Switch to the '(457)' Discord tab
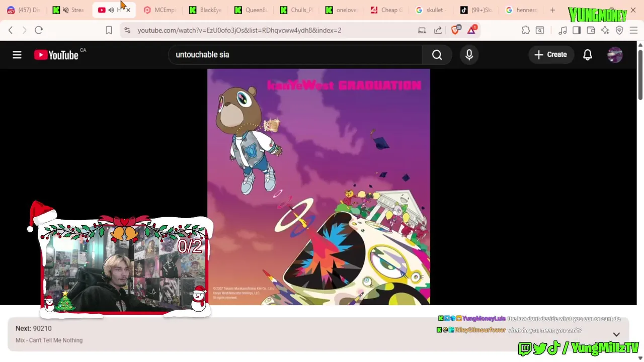The image size is (644, 362). click(23, 10)
